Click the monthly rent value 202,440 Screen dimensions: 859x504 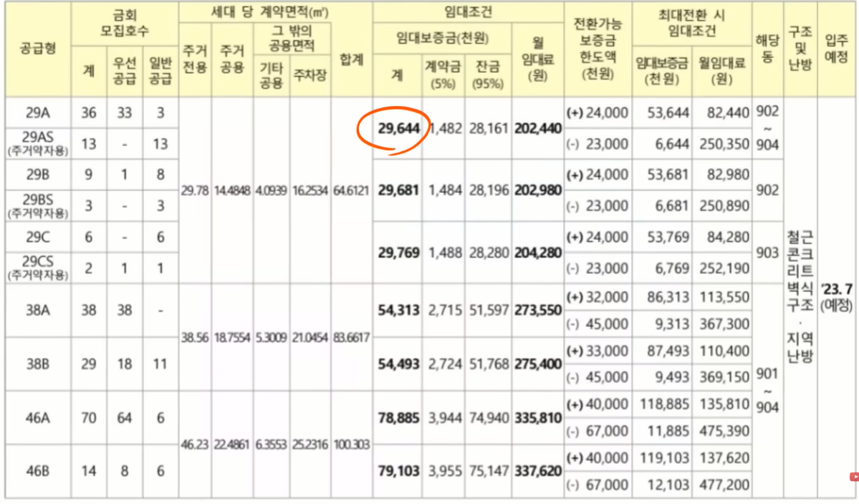(538, 128)
